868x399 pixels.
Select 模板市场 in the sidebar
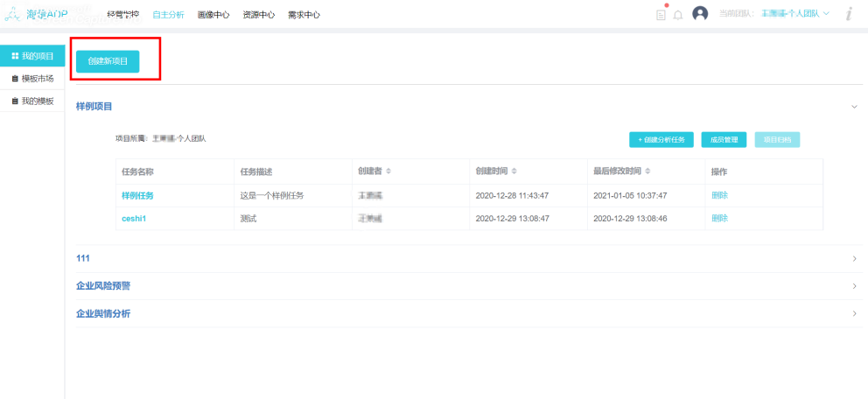click(x=37, y=79)
